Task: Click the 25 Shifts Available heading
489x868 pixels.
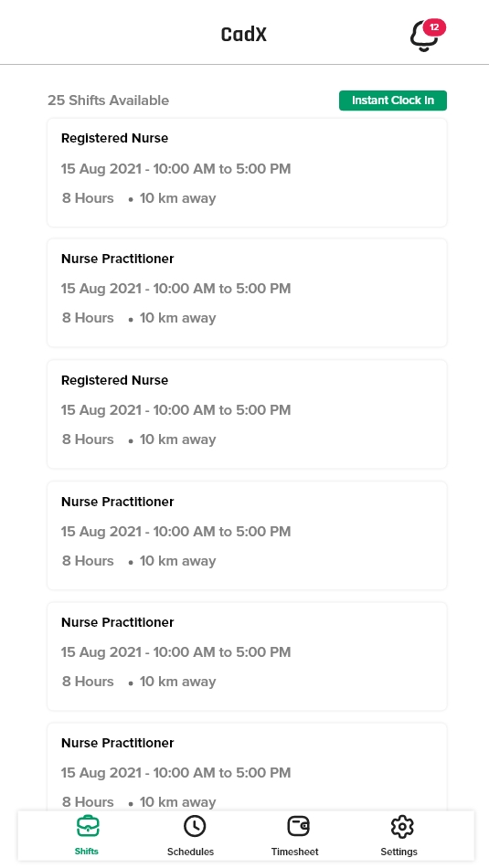Action: pyautogui.click(x=109, y=101)
